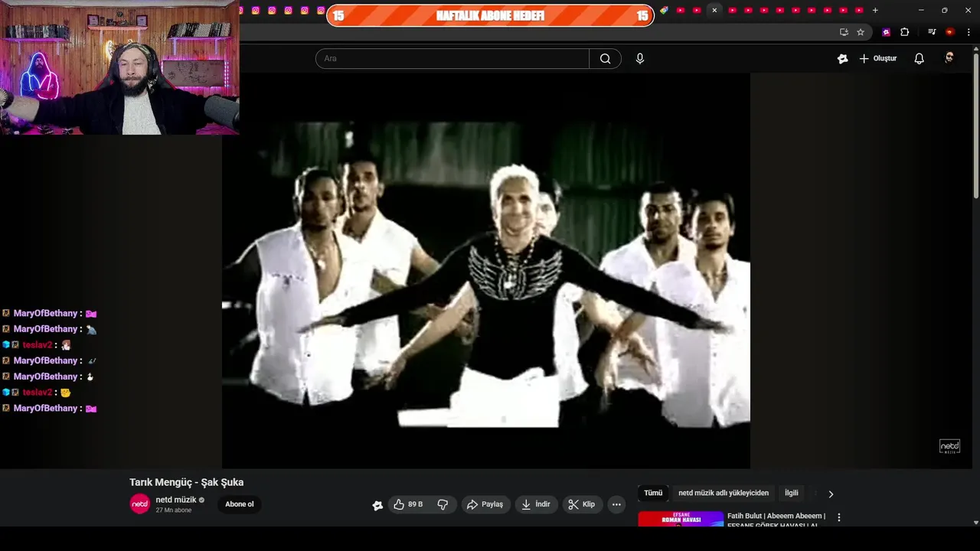Open Chrome media controls icon
980x551 pixels.
click(932, 32)
